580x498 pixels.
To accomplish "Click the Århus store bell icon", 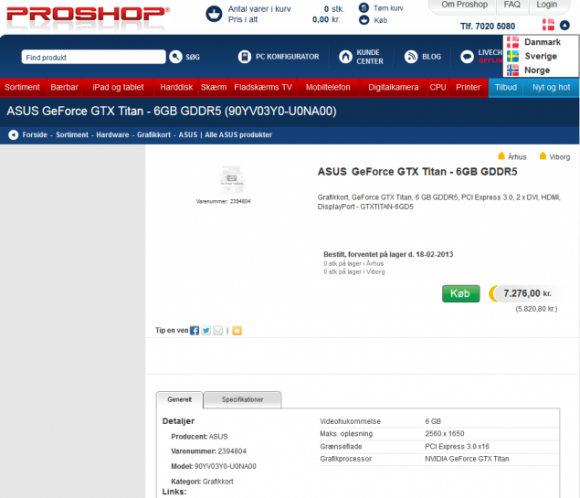I will pyautogui.click(x=501, y=156).
